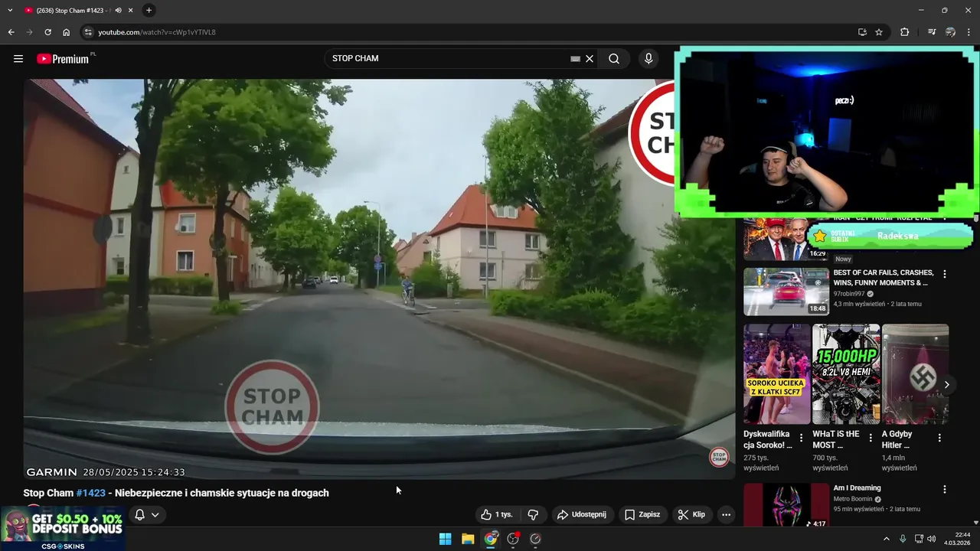Bookmark this page with the star
This screenshot has width=980, height=551.
tap(879, 32)
